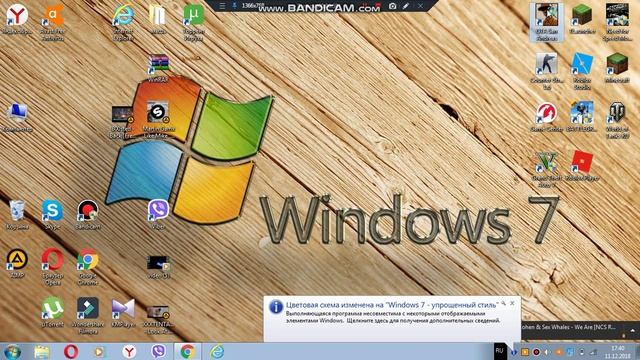The image size is (640, 360).
Task: Open the Wargaming Game Center shortcut
Action: pos(547,116)
